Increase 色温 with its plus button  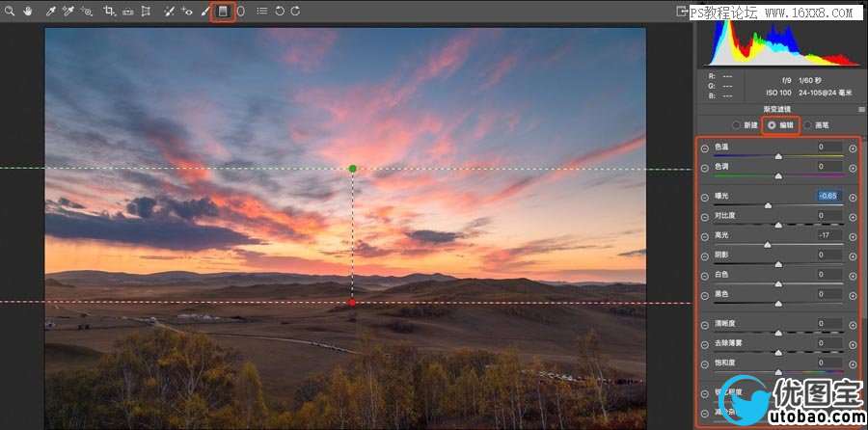(x=853, y=148)
